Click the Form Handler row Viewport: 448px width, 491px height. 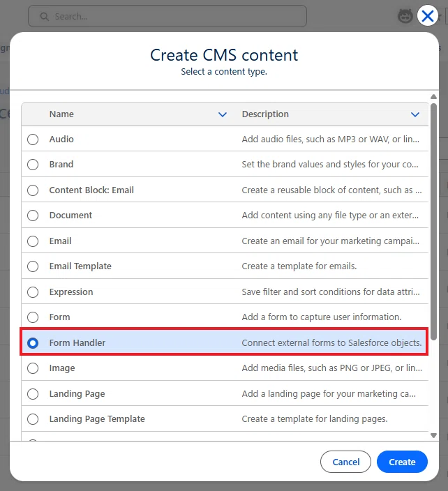(x=224, y=342)
